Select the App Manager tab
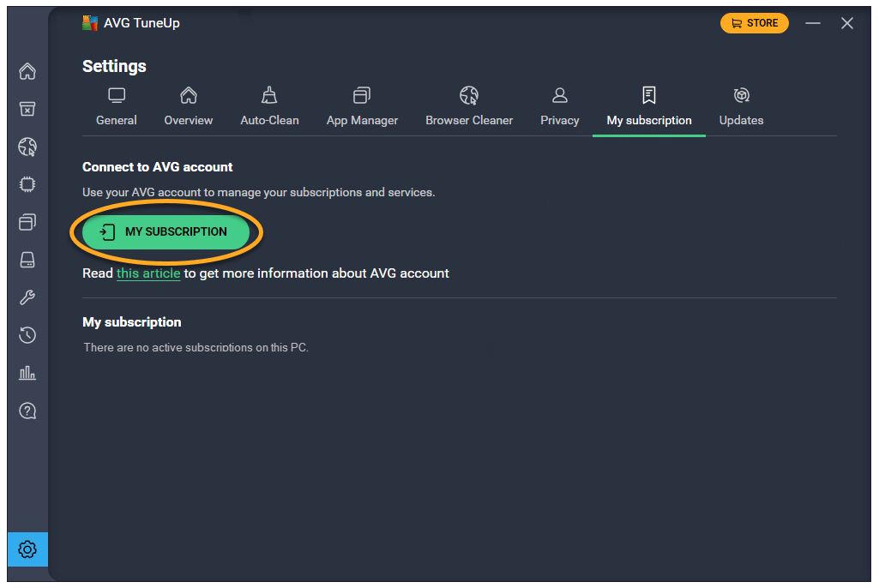This screenshot has height=588, width=879. [362, 107]
